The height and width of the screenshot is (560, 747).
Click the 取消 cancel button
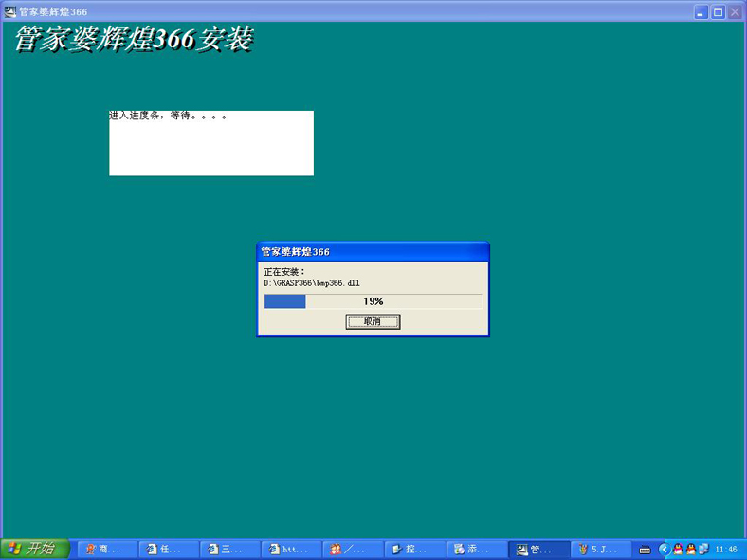click(x=373, y=322)
